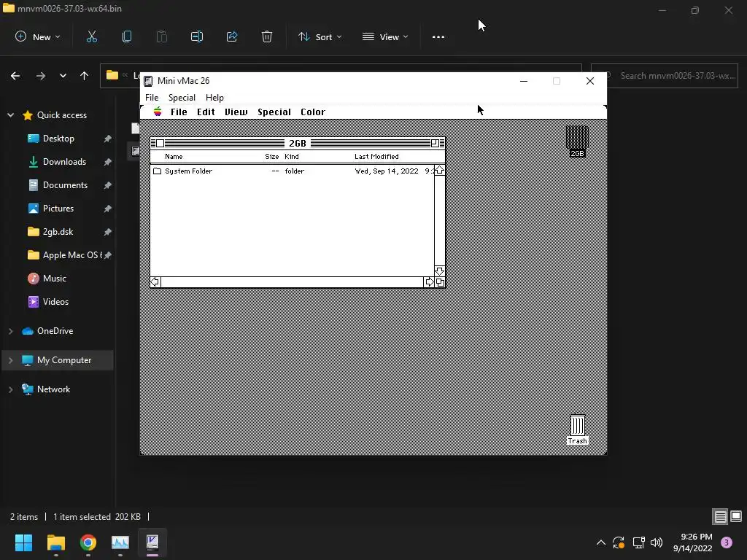Open the Macintosh Edit menu
Screen dimensions: 747x560
point(206,112)
